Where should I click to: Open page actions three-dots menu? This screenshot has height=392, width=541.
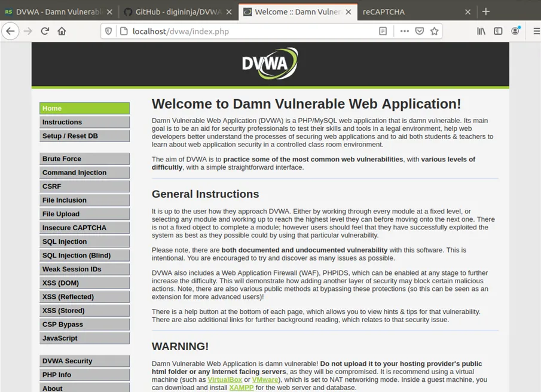click(x=404, y=32)
